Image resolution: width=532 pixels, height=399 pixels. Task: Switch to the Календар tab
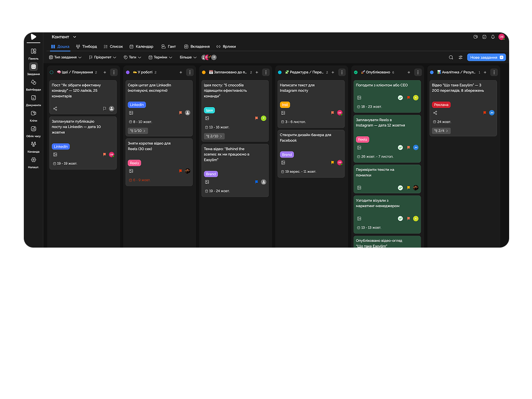(141, 47)
